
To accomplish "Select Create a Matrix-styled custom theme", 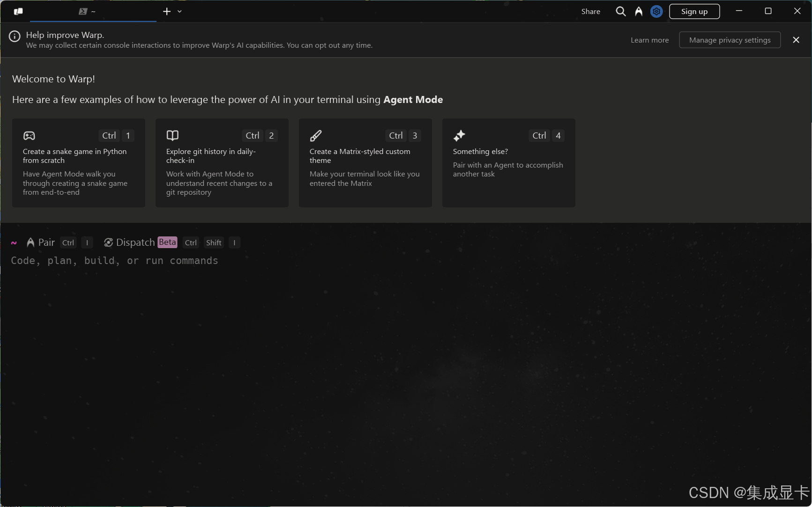I will tap(360, 156).
